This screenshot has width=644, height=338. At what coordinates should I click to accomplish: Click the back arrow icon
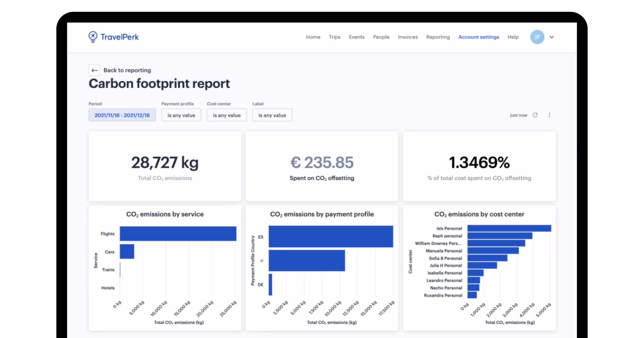pyautogui.click(x=94, y=70)
